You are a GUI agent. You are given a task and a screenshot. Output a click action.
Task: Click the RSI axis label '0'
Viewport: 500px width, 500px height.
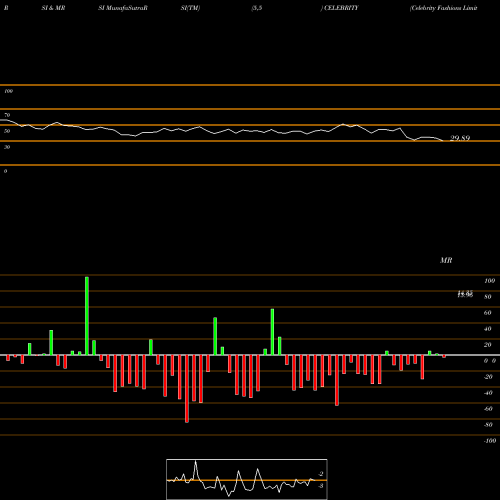(5, 171)
